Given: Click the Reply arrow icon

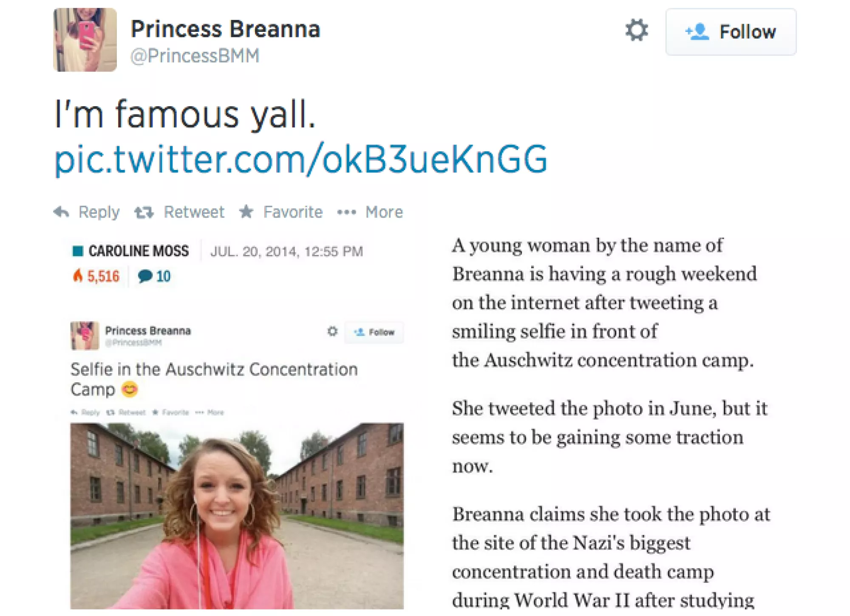Looking at the screenshot, I should [61, 212].
